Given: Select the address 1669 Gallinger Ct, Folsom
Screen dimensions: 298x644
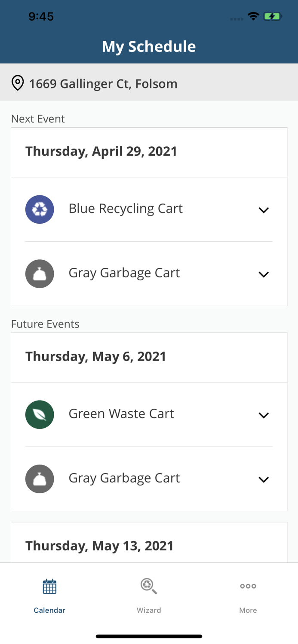Looking at the screenshot, I should coord(103,83).
